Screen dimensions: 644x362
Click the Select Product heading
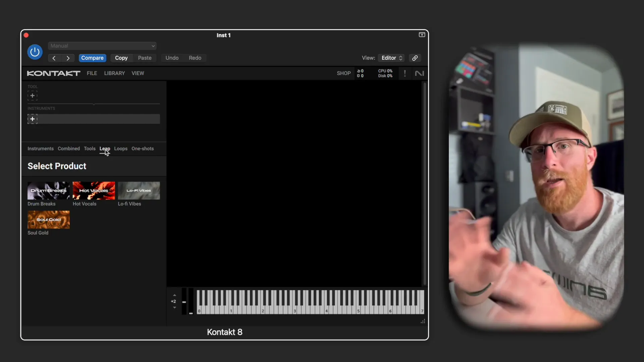click(57, 166)
